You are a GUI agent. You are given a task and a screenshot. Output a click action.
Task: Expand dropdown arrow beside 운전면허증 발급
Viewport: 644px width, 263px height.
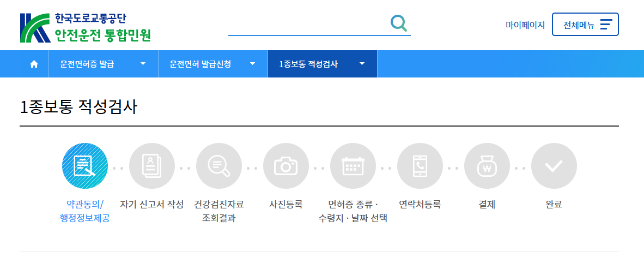143,64
